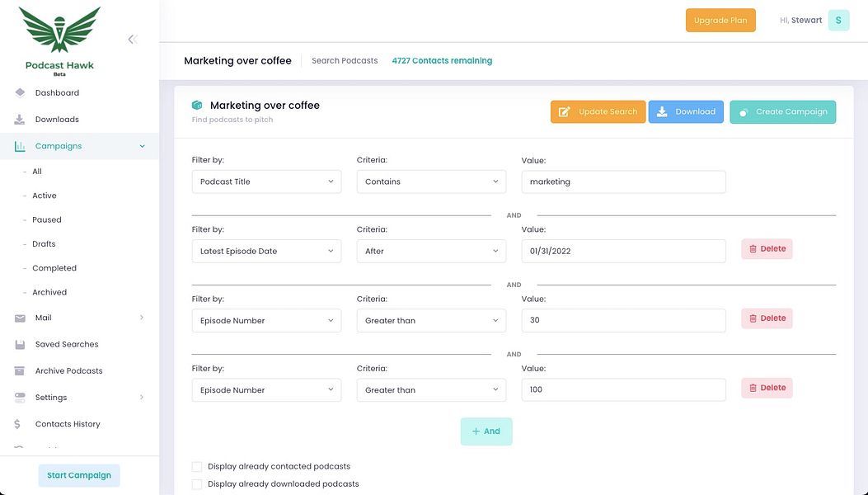Click the marketing value input field
This screenshot has height=495, width=868.
[623, 181]
